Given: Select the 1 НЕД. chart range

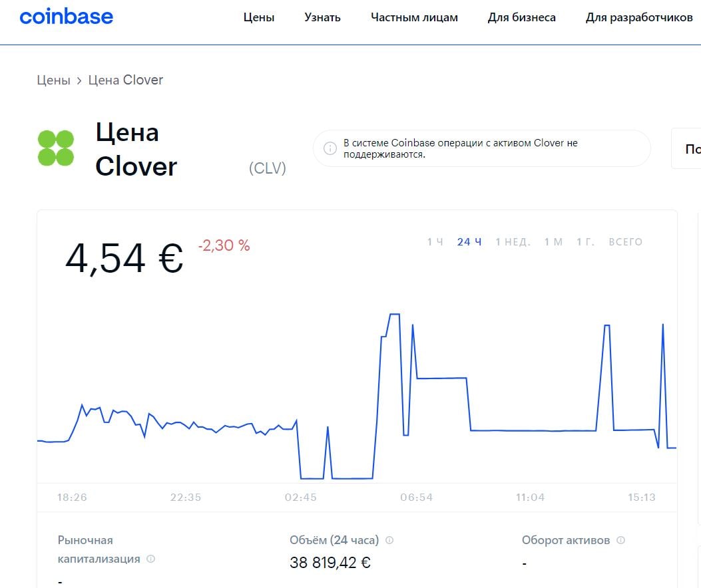Looking at the screenshot, I should pos(513,242).
